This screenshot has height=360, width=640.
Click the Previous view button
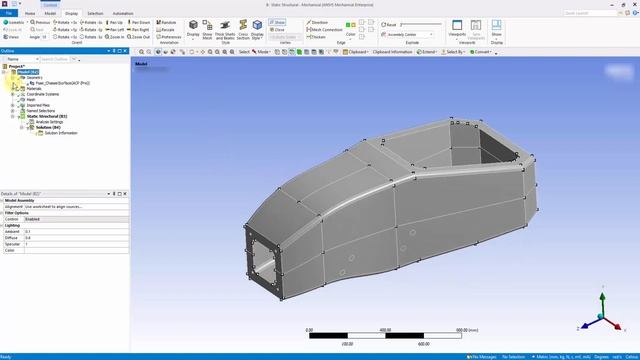pyautogui.click(x=40, y=22)
